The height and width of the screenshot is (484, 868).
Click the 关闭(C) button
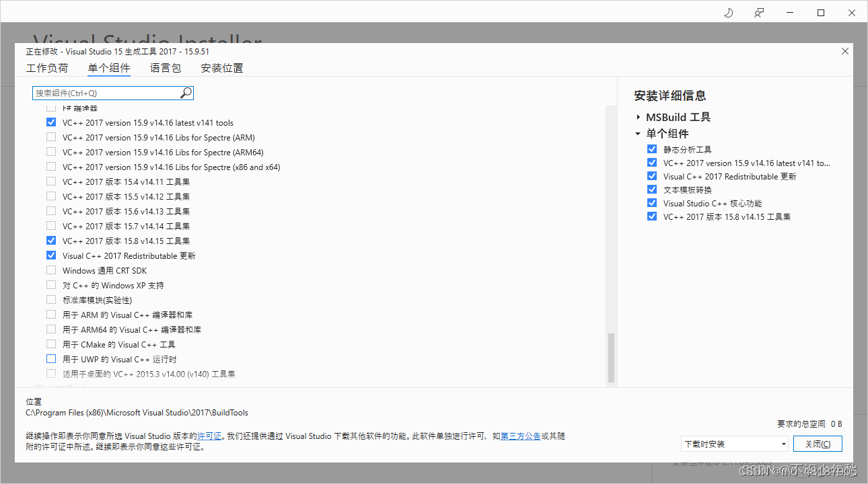818,444
